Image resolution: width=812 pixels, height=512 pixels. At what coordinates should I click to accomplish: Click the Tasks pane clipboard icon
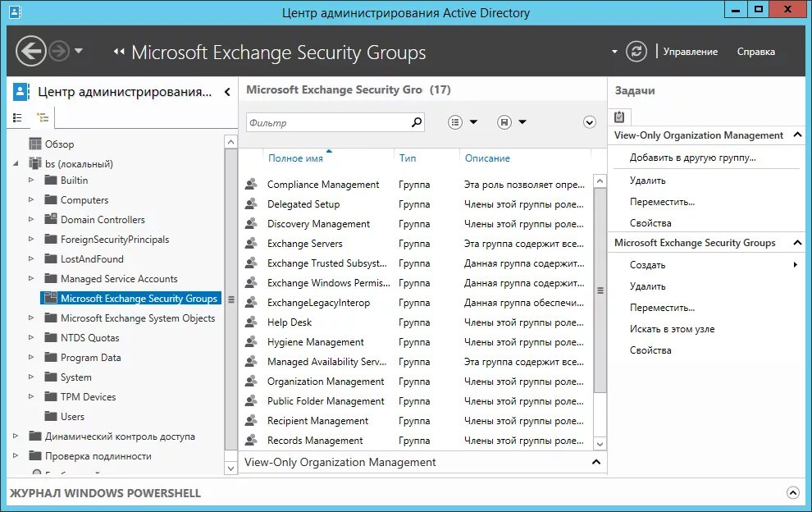[619, 117]
